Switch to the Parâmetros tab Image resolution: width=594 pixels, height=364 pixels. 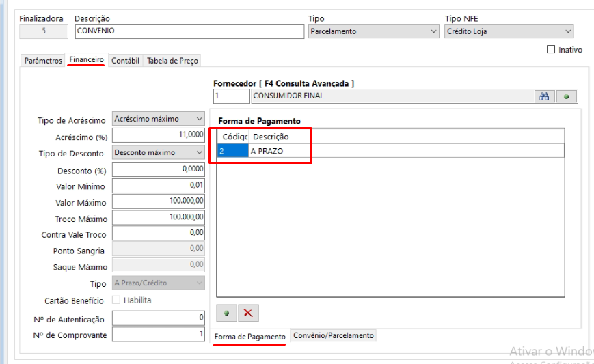(x=43, y=61)
